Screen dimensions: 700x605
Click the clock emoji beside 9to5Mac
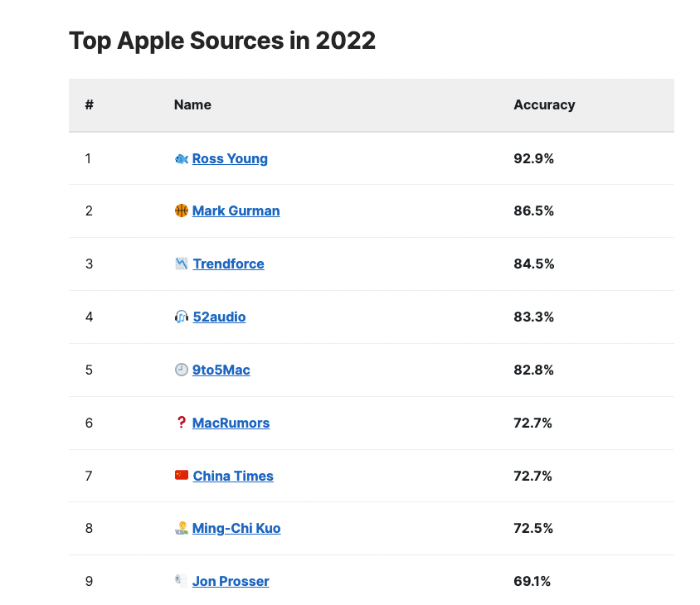point(182,370)
